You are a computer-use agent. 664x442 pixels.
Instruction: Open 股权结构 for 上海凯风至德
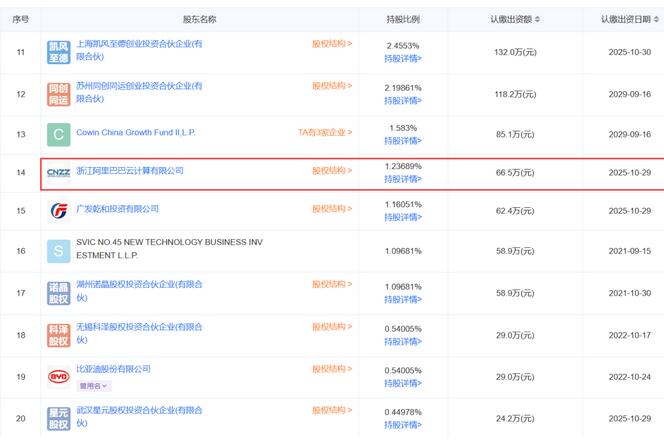coord(332,44)
